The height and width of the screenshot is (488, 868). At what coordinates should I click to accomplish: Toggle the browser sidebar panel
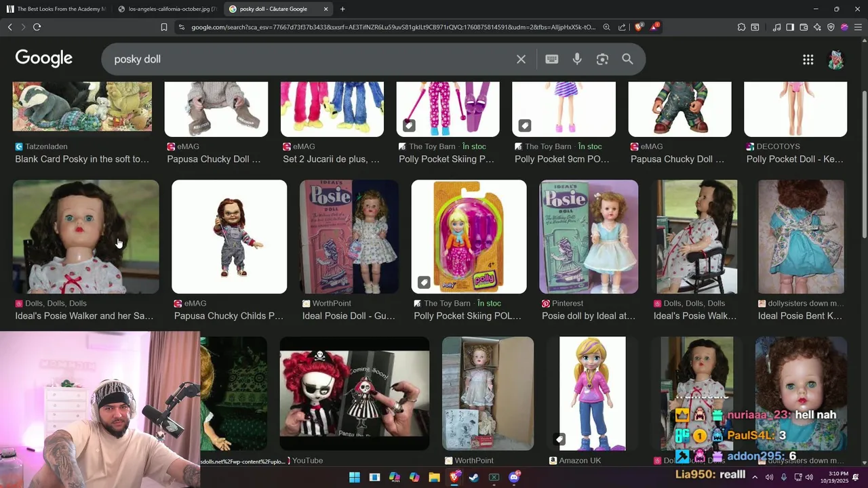click(x=790, y=27)
